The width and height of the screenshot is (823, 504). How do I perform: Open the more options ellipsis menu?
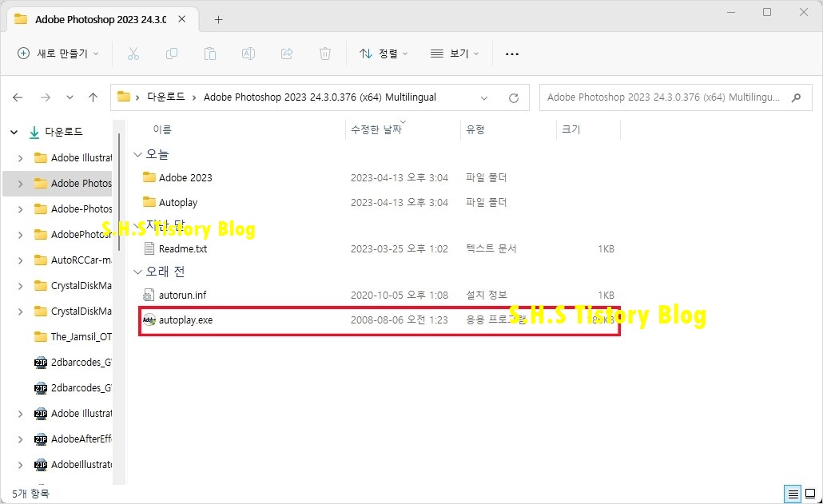(511, 54)
